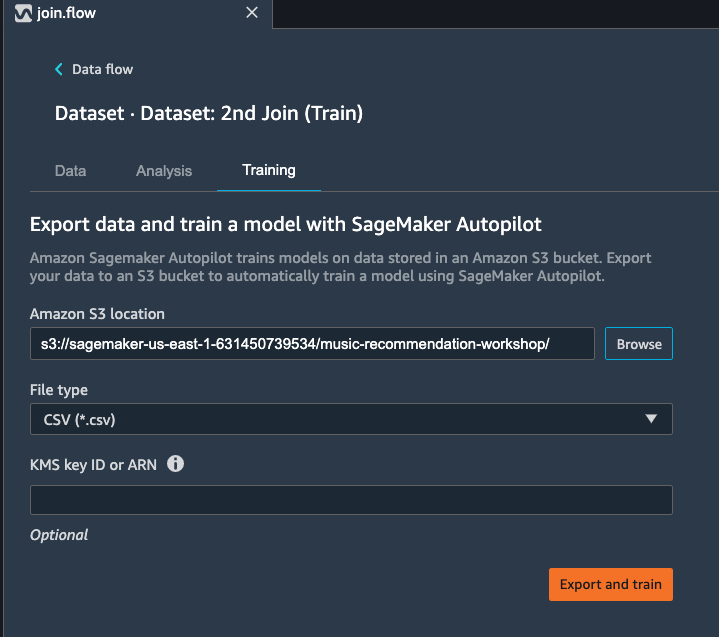This screenshot has height=637, width=719.
Task: Switch to the Data tab
Action: pos(70,171)
